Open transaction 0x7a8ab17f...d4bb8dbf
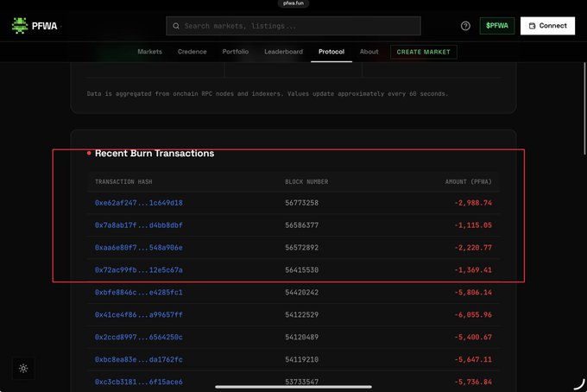The height and width of the screenshot is (392, 587). [x=139, y=225]
